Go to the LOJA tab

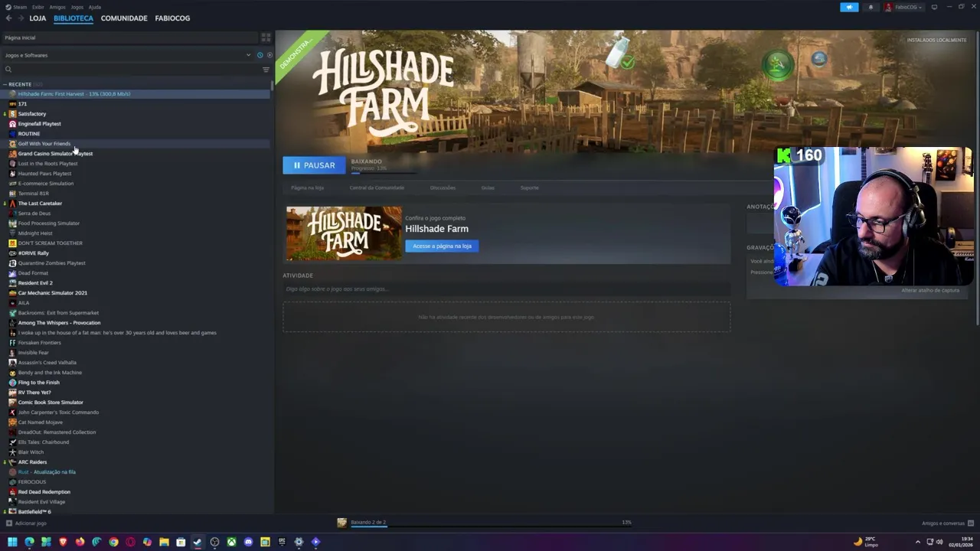(38, 18)
